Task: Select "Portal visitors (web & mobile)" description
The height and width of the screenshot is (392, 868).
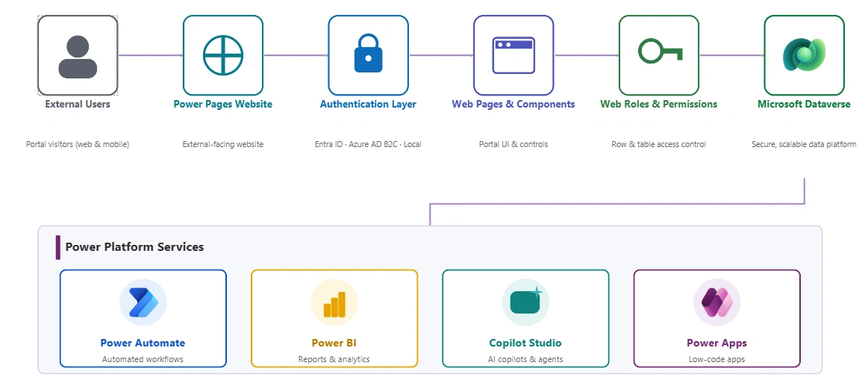Action: tap(78, 145)
